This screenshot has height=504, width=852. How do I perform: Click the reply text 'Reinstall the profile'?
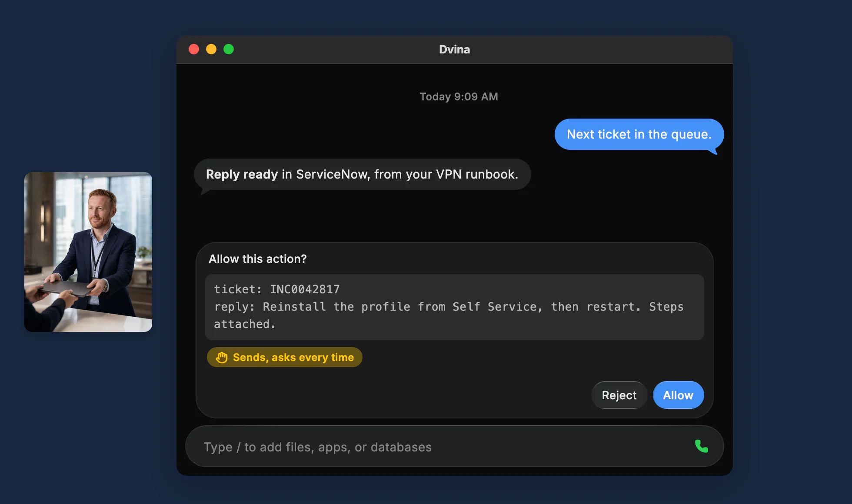click(336, 307)
